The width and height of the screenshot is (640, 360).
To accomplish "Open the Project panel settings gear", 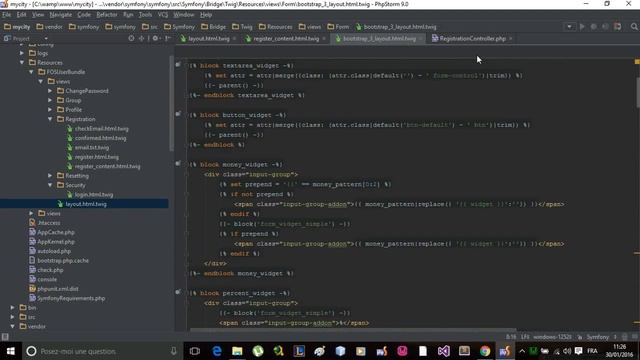I will pos(155,38).
